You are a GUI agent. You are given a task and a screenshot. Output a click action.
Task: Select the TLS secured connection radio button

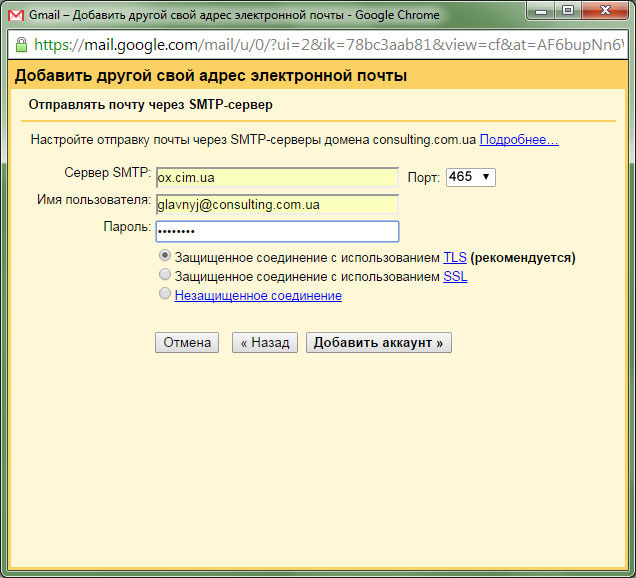(x=165, y=257)
